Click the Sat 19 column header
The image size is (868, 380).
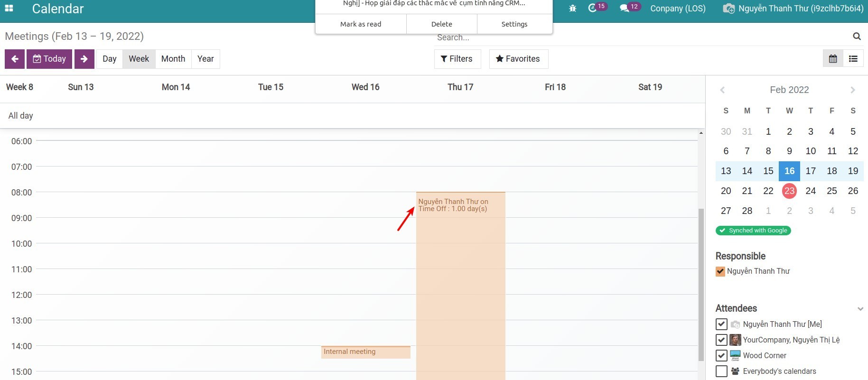tap(650, 87)
